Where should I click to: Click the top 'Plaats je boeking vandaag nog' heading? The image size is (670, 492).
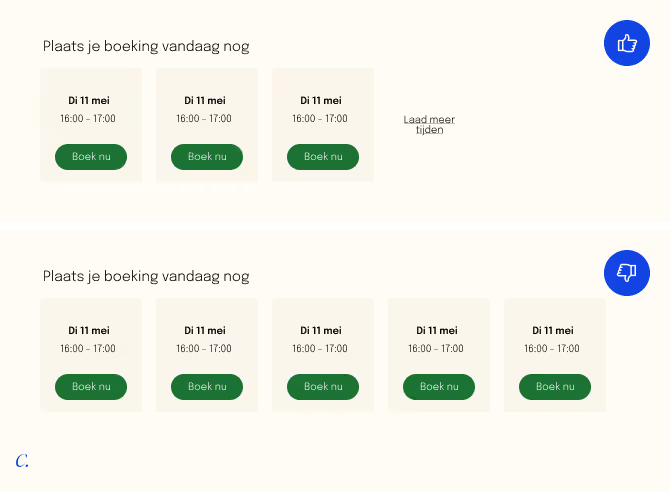[x=146, y=46]
